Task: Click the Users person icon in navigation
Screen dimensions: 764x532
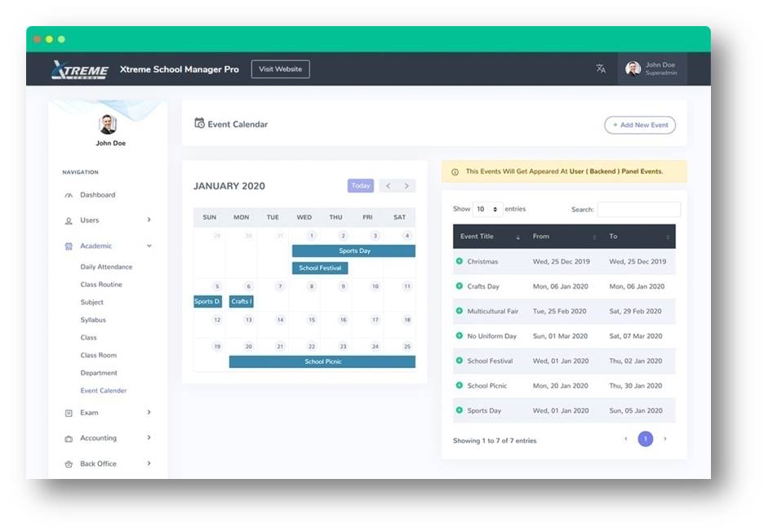Action: point(69,221)
